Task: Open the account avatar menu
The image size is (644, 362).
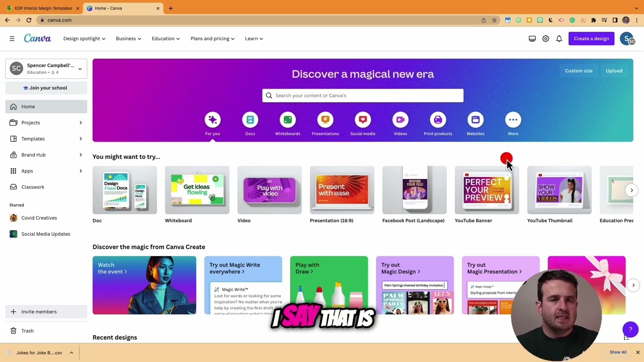Action: 627,39
